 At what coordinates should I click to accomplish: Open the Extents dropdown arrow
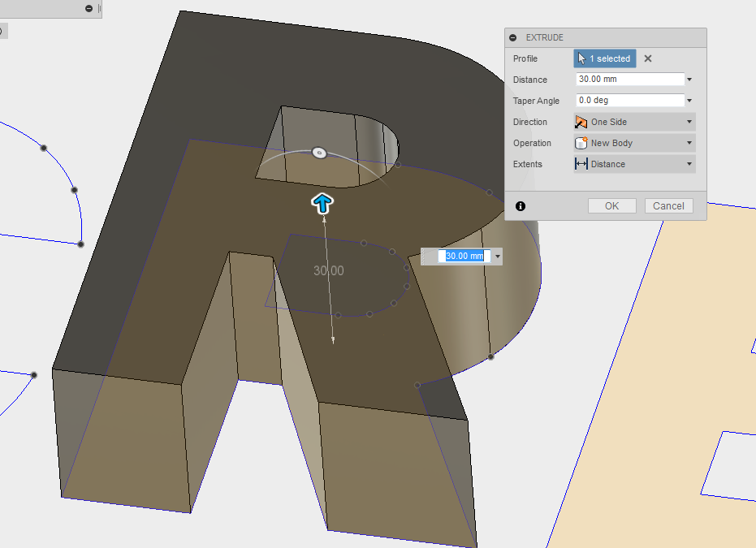click(689, 164)
